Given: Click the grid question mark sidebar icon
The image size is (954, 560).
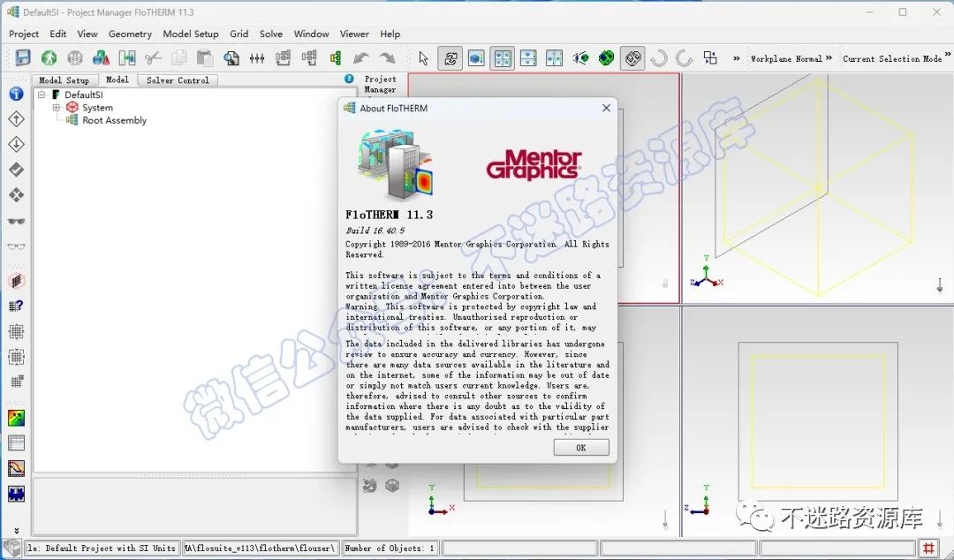Looking at the screenshot, I should tap(17, 306).
